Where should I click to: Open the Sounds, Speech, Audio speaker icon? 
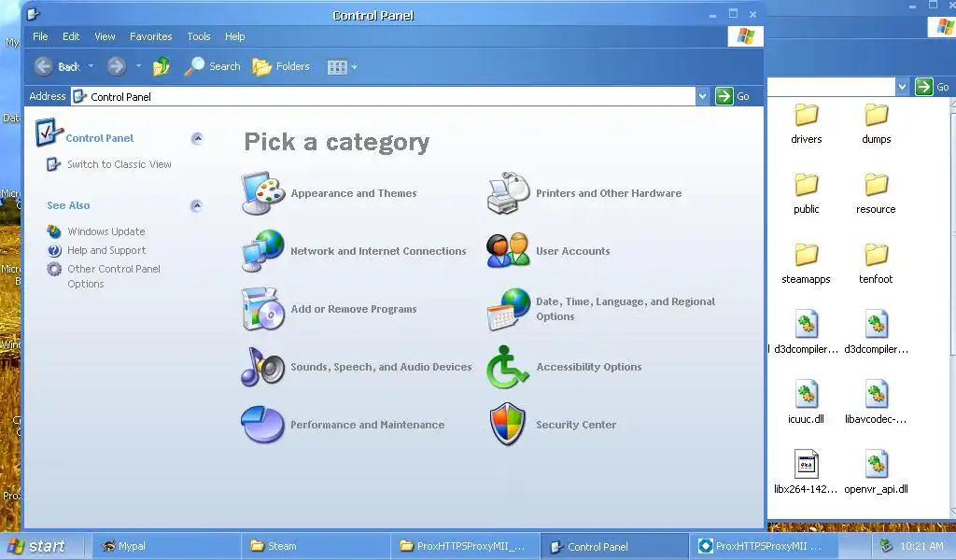tap(262, 367)
